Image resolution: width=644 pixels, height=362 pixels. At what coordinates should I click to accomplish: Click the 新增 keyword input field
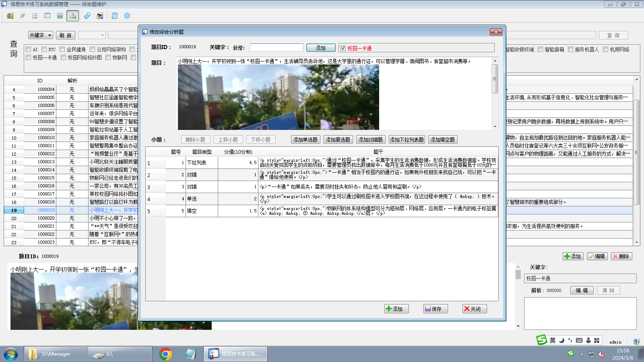(x=277, y=47)
